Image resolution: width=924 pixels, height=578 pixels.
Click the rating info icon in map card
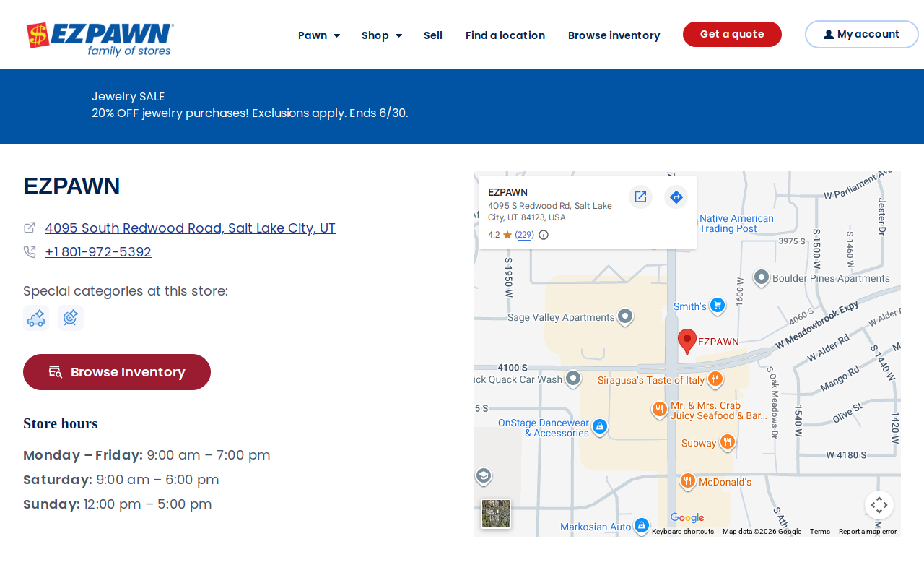[x=544, y=235]
